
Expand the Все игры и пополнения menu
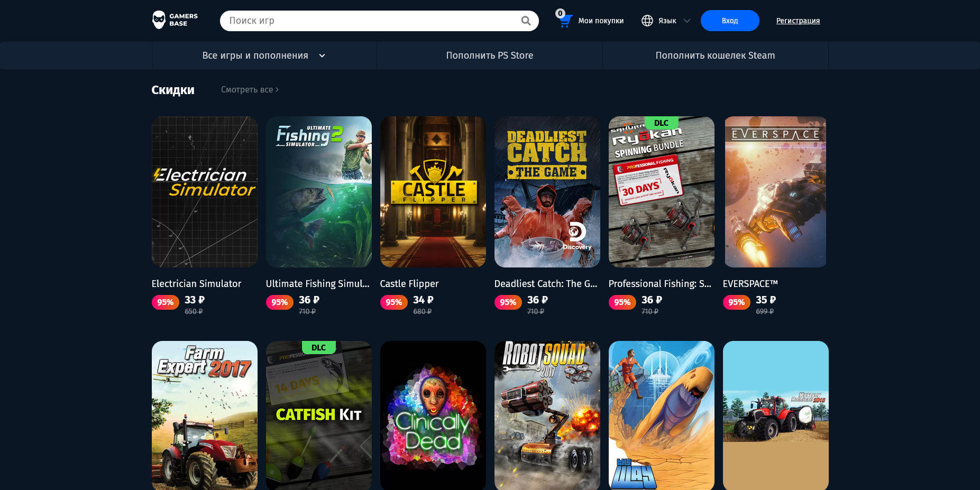click(264, 56)
